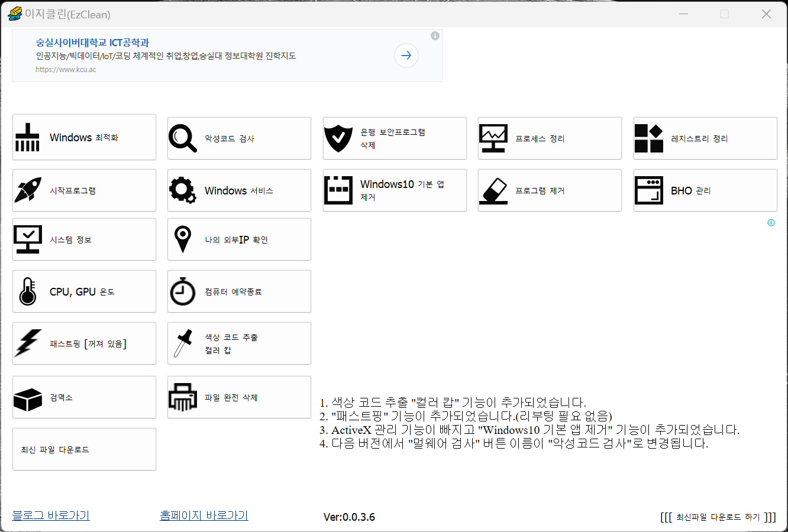Click release note 3 about ActiveX 관리
788x532 pixels.
click(x=529, y=430)
